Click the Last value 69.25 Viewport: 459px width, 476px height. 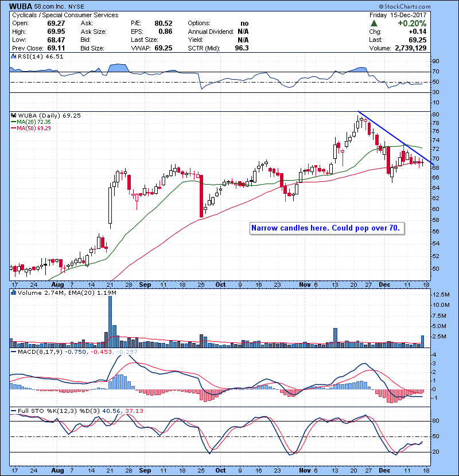click(418, 40)
